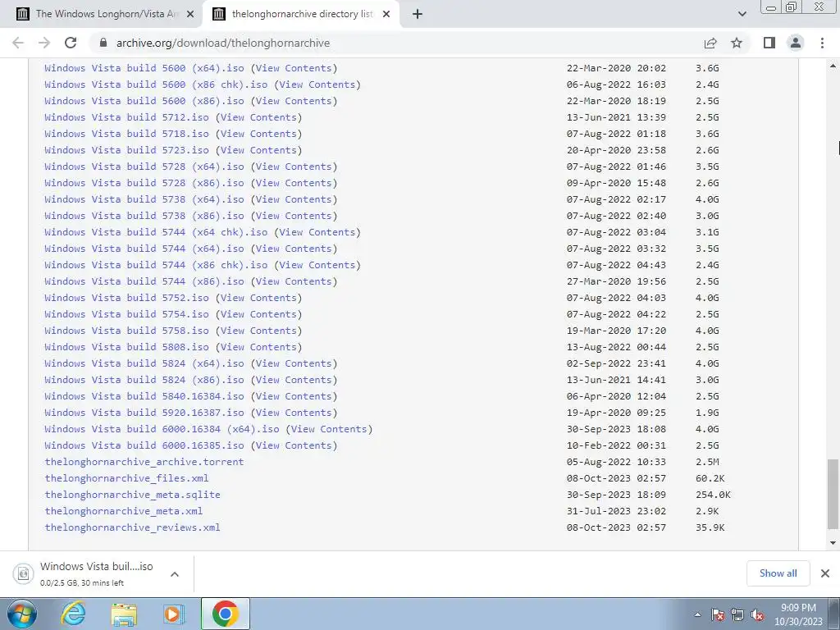Viewport: 840px width, 630px height.
Task: Bookmark this page with the star icon
Action: pyautogui.click(x=737, y=43)
